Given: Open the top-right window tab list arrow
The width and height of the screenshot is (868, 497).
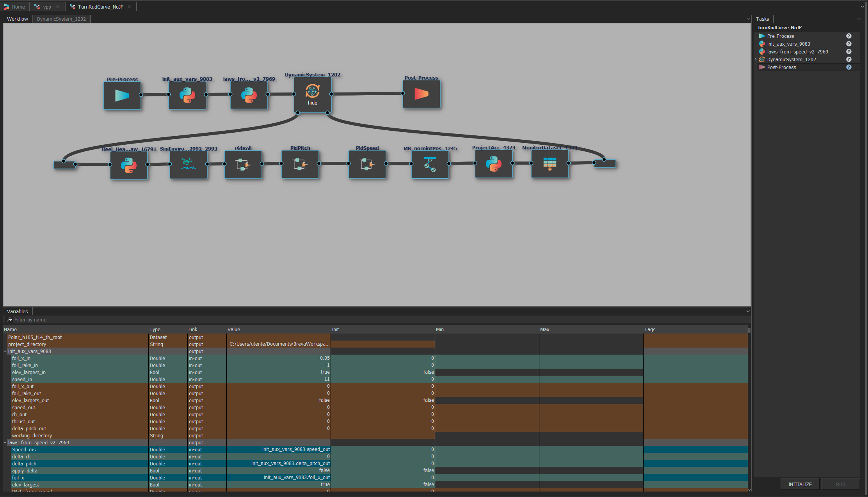Looking at the screenshot, I should (863, 7).
